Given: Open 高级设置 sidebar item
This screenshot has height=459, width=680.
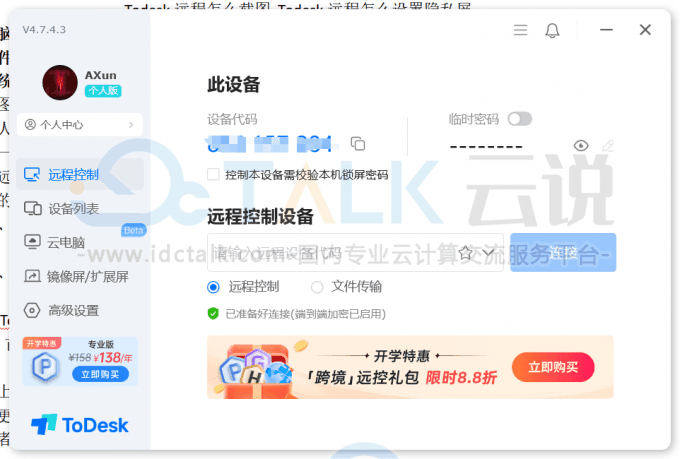Looking at the screenshot, I should [80, 311].
